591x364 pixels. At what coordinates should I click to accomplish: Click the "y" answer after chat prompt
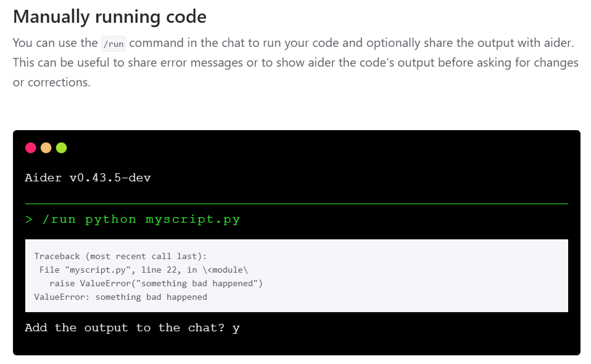tap(236, 329)
